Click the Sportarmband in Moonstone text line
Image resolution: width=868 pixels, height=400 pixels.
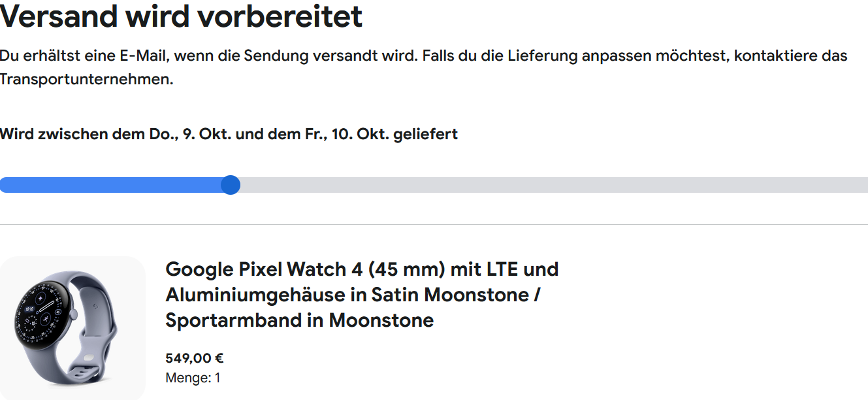(299, 320)
